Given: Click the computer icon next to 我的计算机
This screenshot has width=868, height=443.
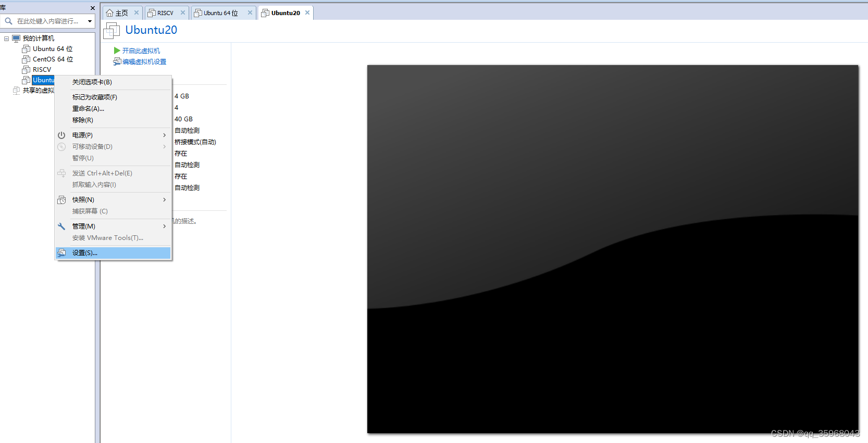Looking at the screenshot, I should 16,39.
